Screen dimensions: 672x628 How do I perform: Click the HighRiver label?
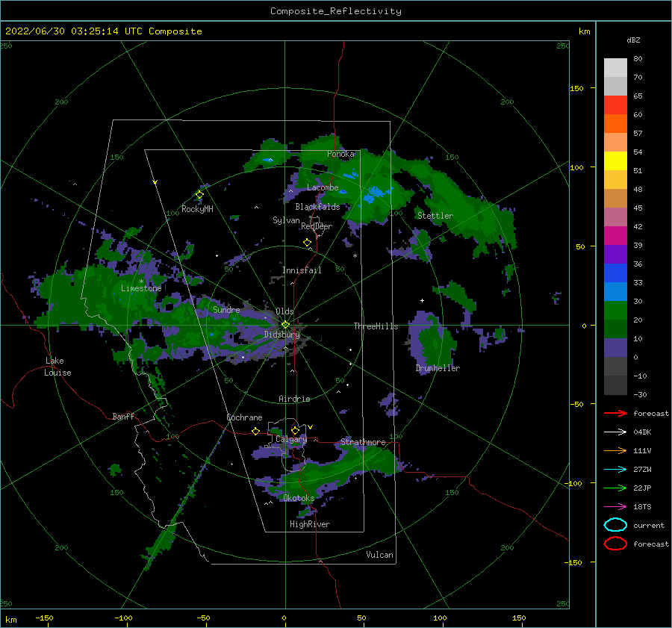click(310, 524)
